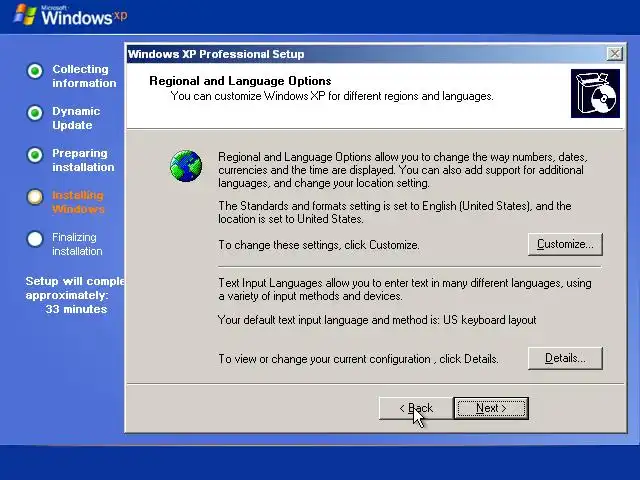Click 'To change these settings, click Customize.' text

click(319, 245)
